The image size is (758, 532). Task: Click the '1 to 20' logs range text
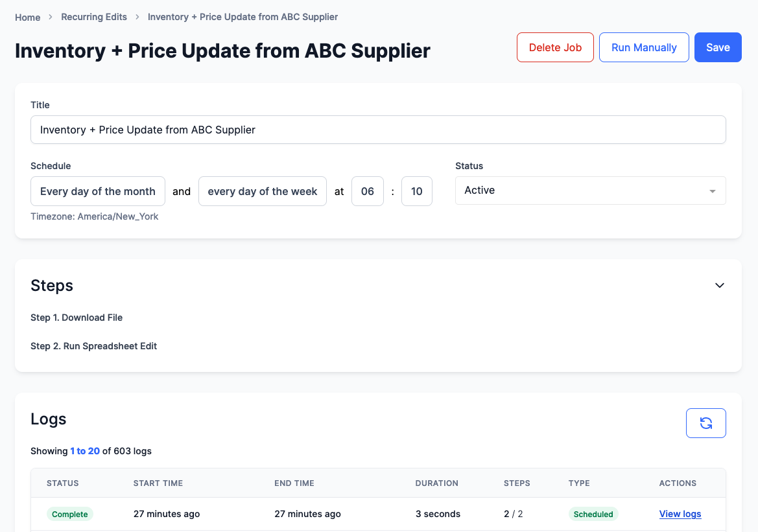tap(85, 451)
